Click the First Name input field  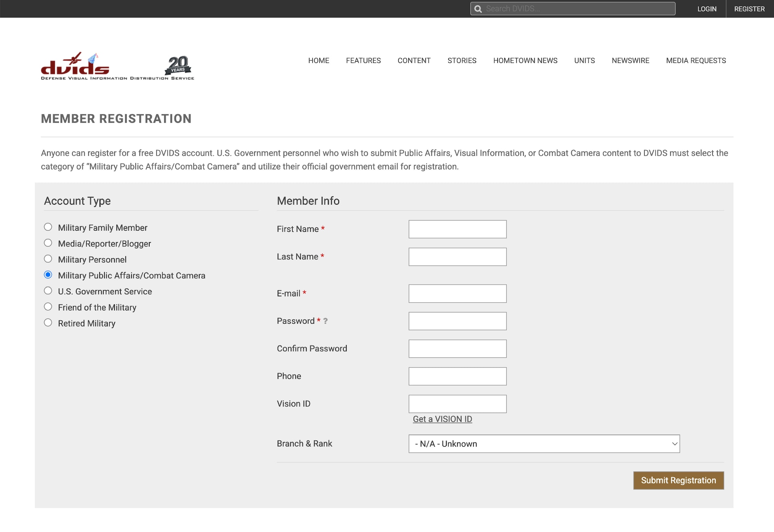[x=457, y=229]
